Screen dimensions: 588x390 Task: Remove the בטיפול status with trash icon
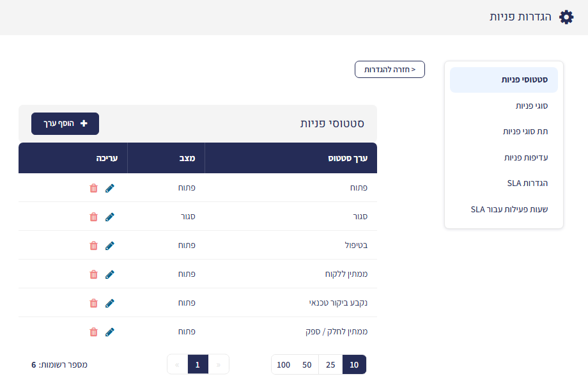pyautogui.click(x=94, y=246)
